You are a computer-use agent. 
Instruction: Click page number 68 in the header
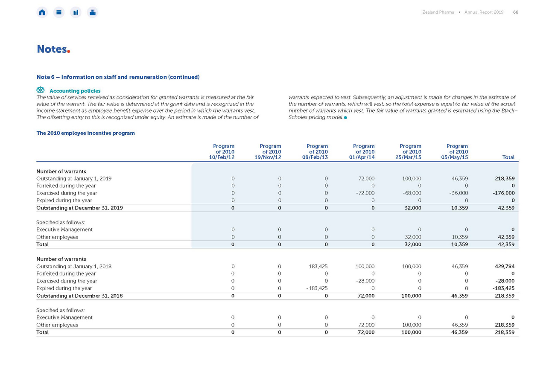pyautogui.click(x=516, y=12)
